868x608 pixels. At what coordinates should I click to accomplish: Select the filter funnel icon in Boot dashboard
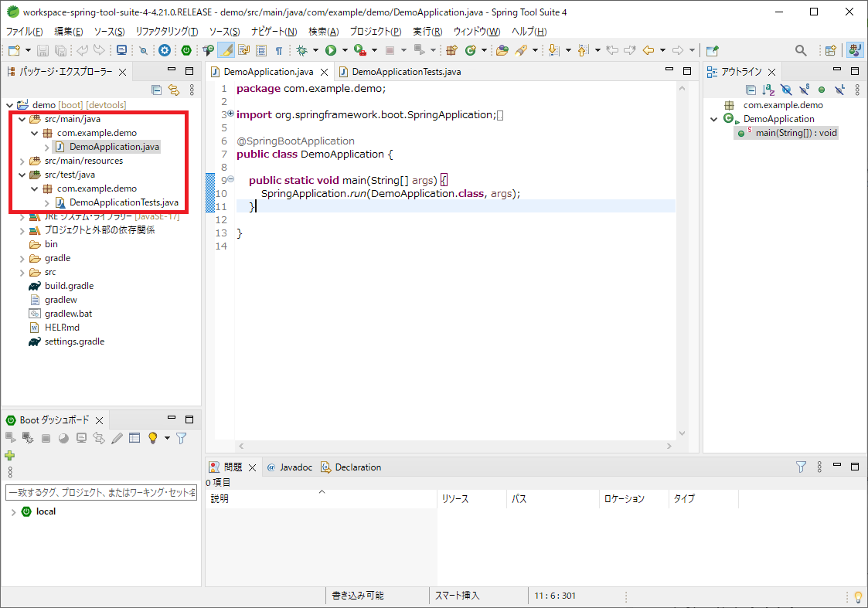[x=181, y=438]
